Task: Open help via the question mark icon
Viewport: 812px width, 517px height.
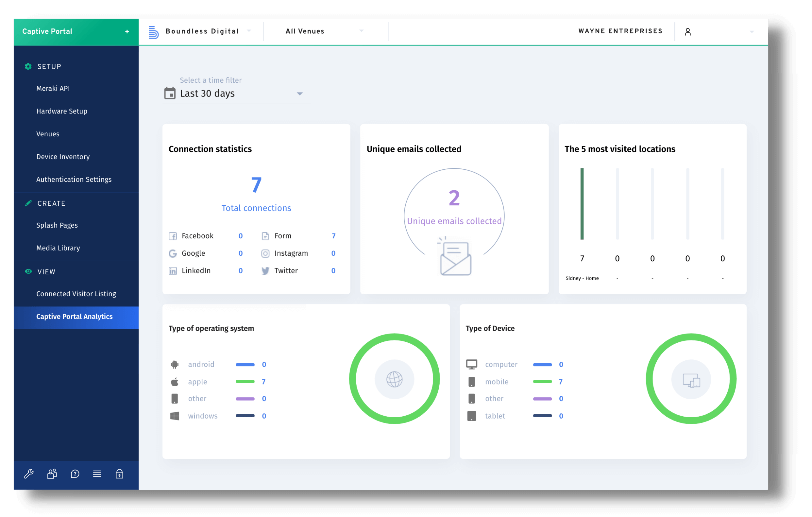Action: (75, 474)
